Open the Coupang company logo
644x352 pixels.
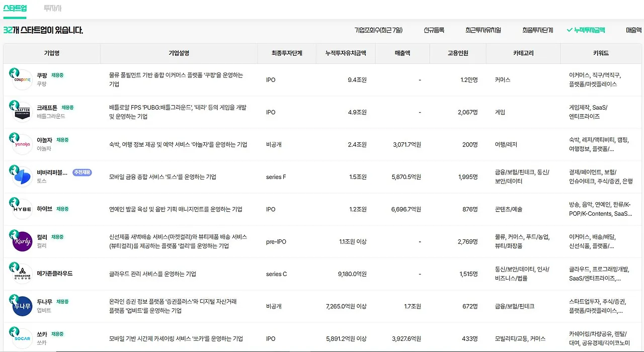(x=22, y=80)
